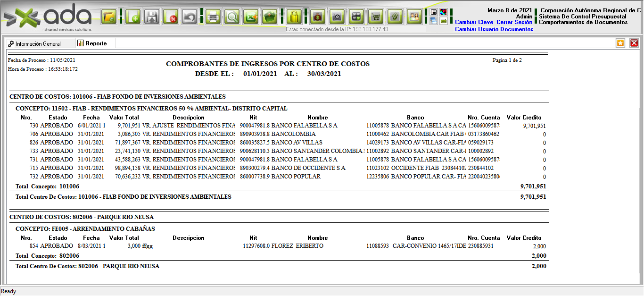Open search with the magnifying glass icon
Screen dimensions: 644x296
click(x=232, y=17)
